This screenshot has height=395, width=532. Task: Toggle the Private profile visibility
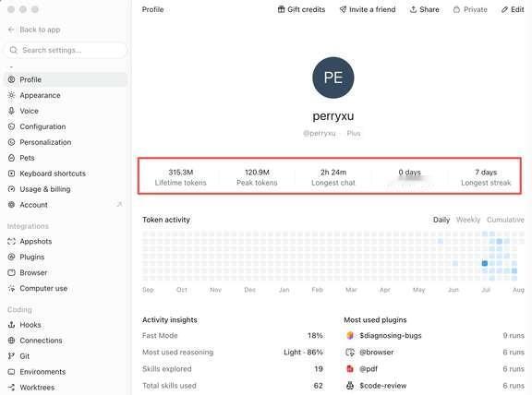pos(470,9)
